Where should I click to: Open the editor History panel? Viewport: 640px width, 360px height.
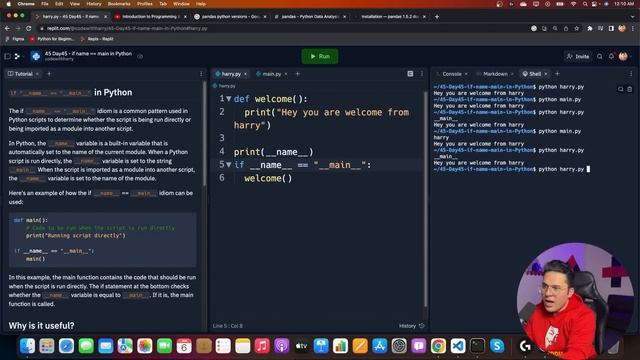(411, 326)
